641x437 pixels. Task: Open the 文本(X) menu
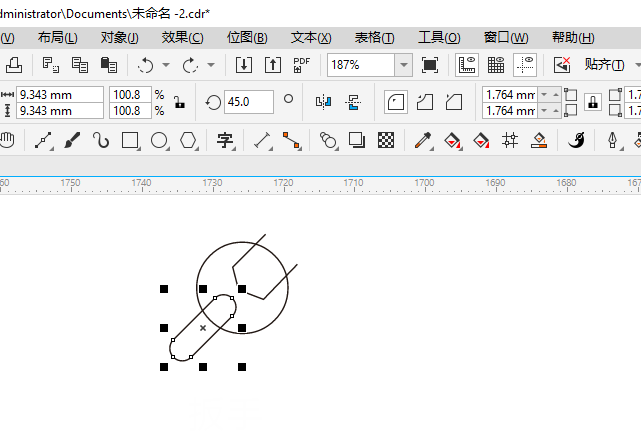[x=311, y=38]
